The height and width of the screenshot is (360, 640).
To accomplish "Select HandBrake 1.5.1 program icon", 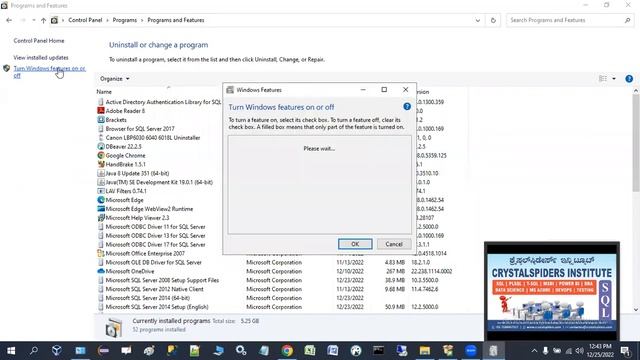I will click(x=101, y=164).
